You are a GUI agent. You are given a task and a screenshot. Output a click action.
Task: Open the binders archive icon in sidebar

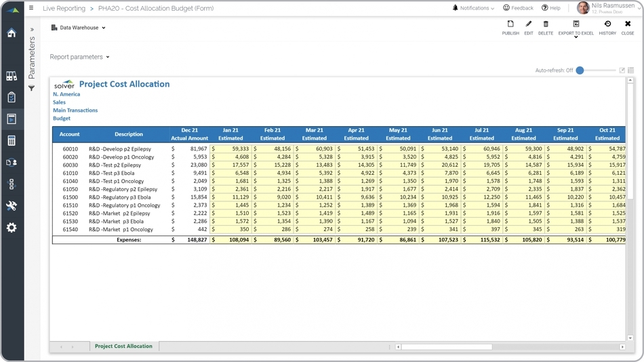(12, 76)
